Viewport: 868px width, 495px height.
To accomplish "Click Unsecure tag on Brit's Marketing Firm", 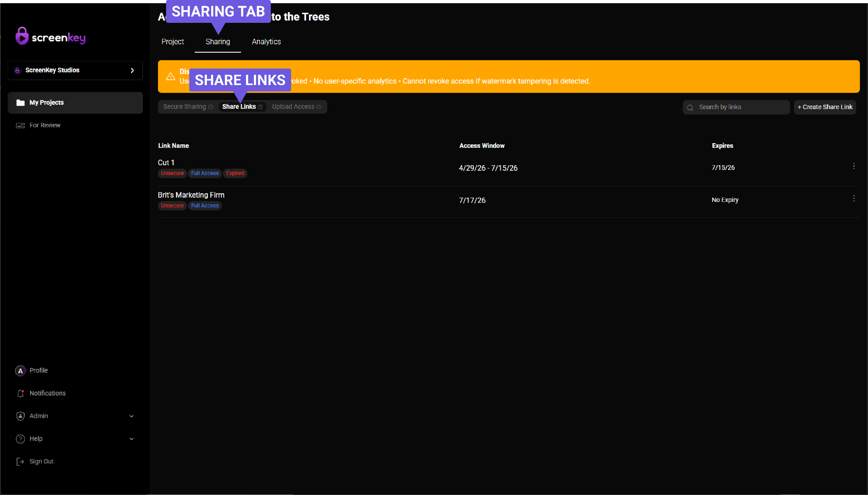I will pyautogui.click(x=172, y=206).
